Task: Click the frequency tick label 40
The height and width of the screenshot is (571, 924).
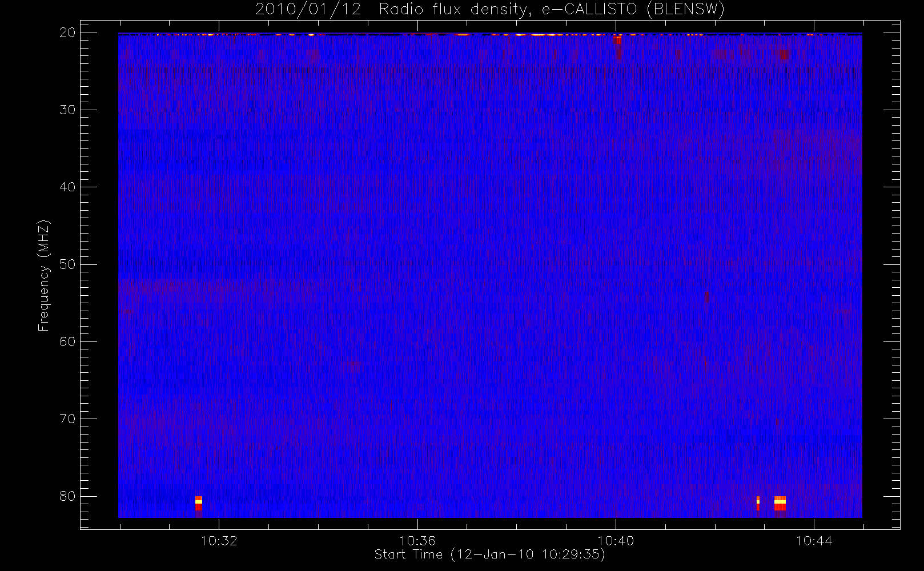Action: [67, 187]
